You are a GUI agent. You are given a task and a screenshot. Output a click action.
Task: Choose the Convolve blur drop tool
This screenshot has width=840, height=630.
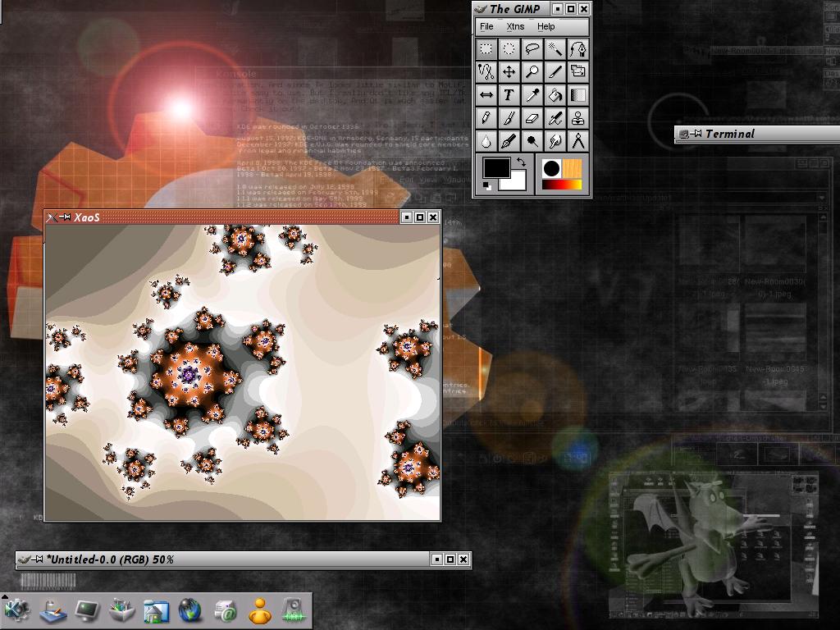coord(486,141)
